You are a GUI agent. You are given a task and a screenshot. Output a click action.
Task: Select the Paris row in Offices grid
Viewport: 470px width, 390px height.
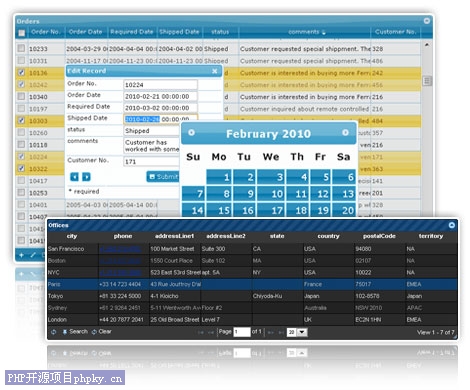[x=252, y=284]
